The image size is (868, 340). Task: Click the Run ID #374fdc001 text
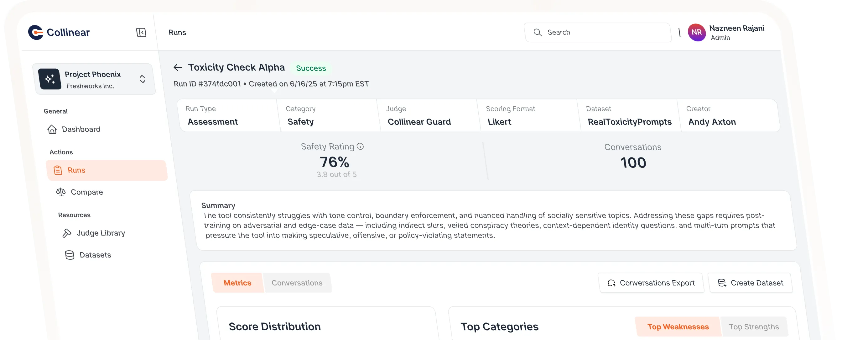pyautogui.click(x=207, y=84)
